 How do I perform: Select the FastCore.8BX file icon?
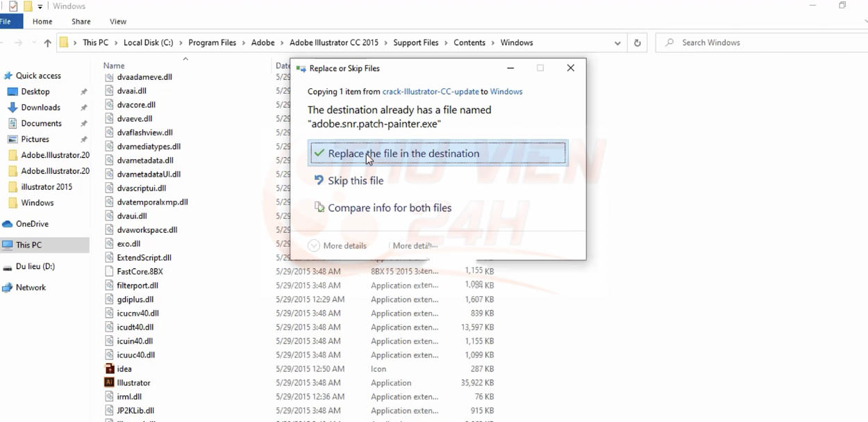coord(109,272)
